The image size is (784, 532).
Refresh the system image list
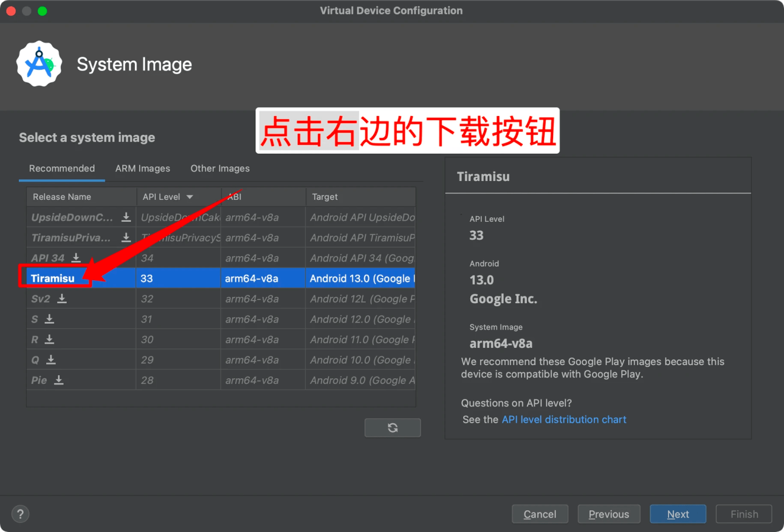click(x=393, y=428)
